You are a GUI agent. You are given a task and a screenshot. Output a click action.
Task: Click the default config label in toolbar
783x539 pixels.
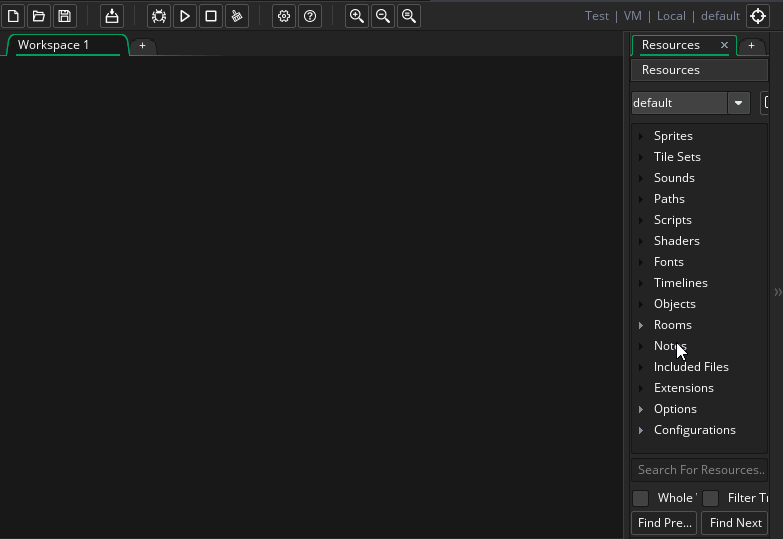tap(720, 16)
